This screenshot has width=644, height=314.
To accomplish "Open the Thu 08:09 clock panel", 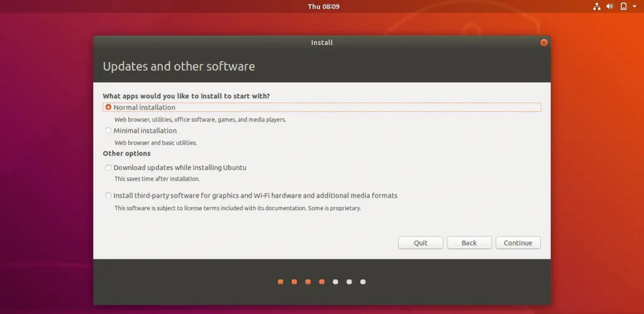I will pos(324,6).
